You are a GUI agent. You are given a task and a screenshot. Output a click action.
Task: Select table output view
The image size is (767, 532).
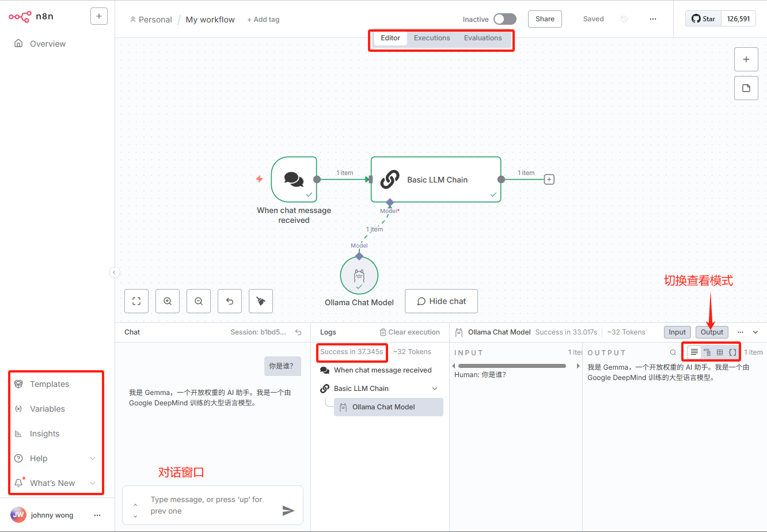[720, 352]
